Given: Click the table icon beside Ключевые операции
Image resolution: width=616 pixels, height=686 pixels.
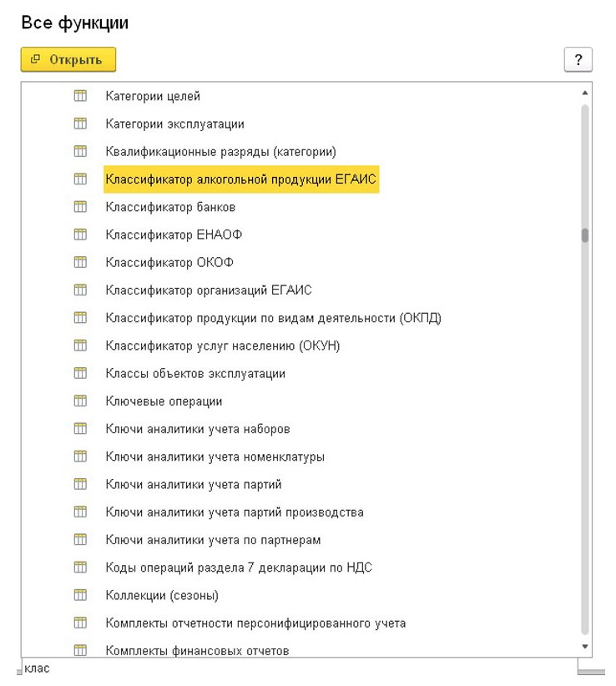Looking at the screenshot, I should (x=80, y=401).
